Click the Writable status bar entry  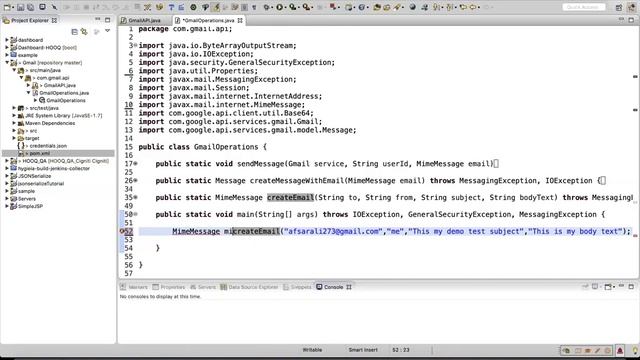click(x=312, y=350)
